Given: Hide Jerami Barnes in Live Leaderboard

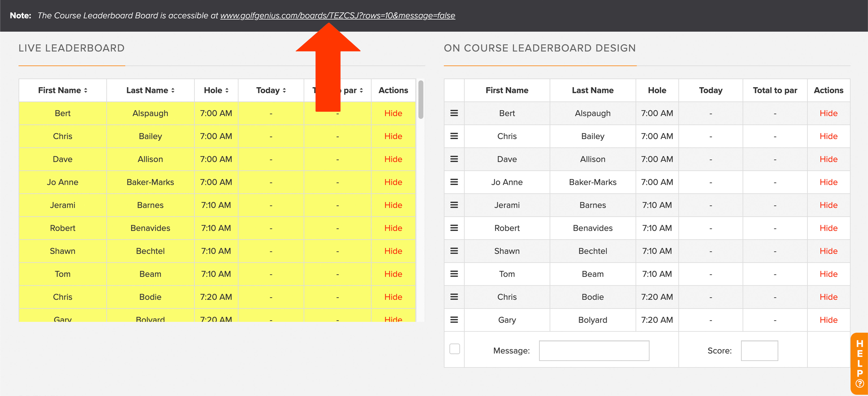Looking at the screenshot, I should pos(393,205).
